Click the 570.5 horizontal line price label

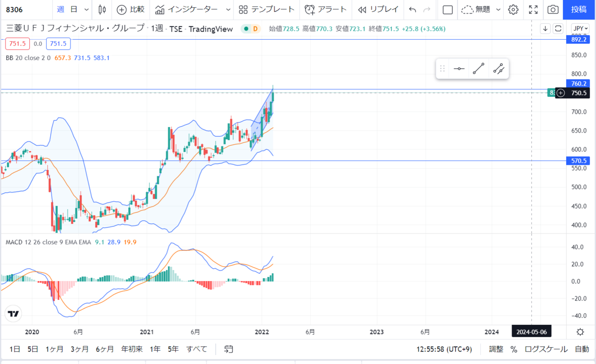coord(579,161)
